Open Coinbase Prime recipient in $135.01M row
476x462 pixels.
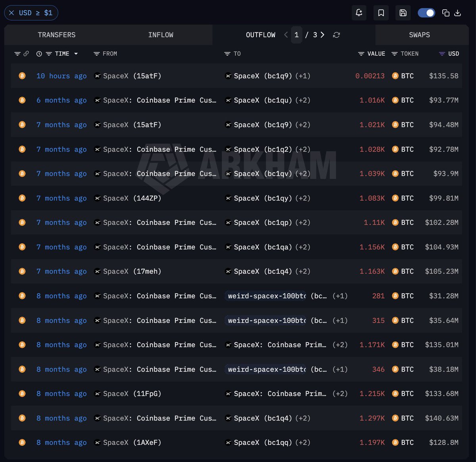[x=280, y=345]
